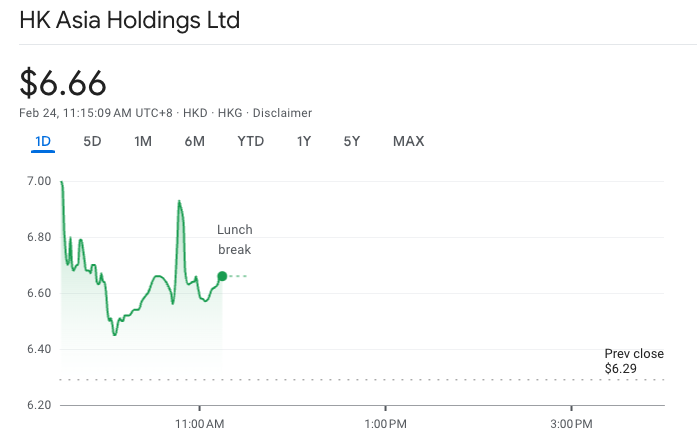This screenshot has width=697, height=441.
Task: Select the YTD range tab
Action: click(250, 141)
